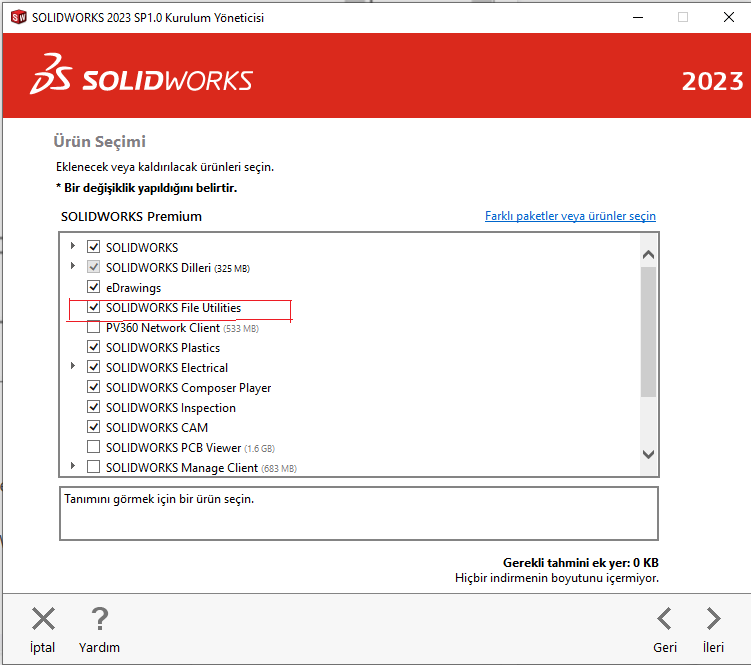
Task: Open 'Farklı paketler veya ürünler seçin' link
Action: coord(570,216)
